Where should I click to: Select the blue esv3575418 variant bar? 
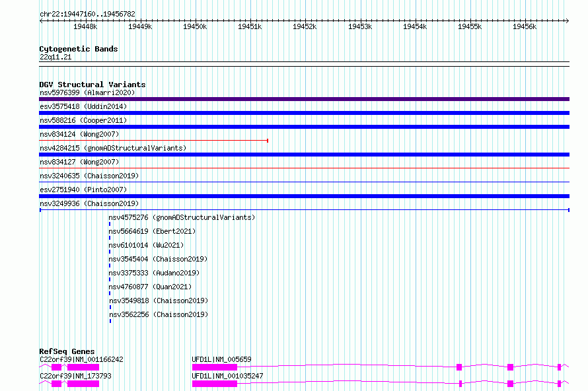304,113
